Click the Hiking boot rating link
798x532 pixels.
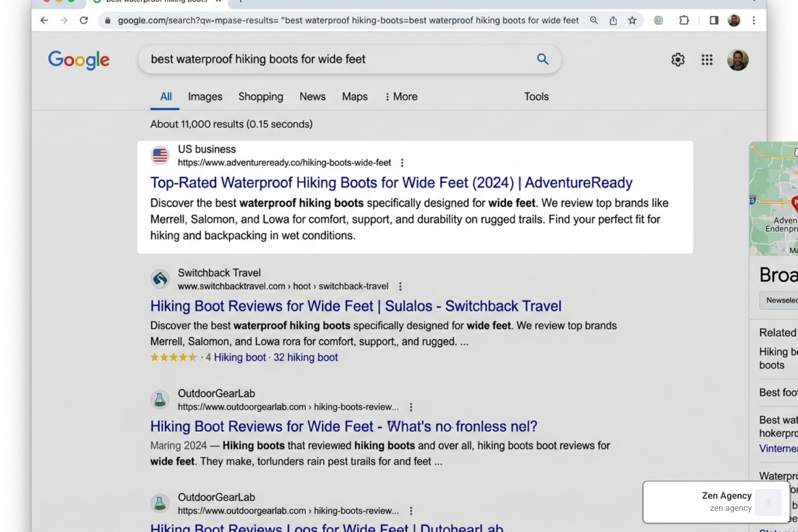(240, 357)
